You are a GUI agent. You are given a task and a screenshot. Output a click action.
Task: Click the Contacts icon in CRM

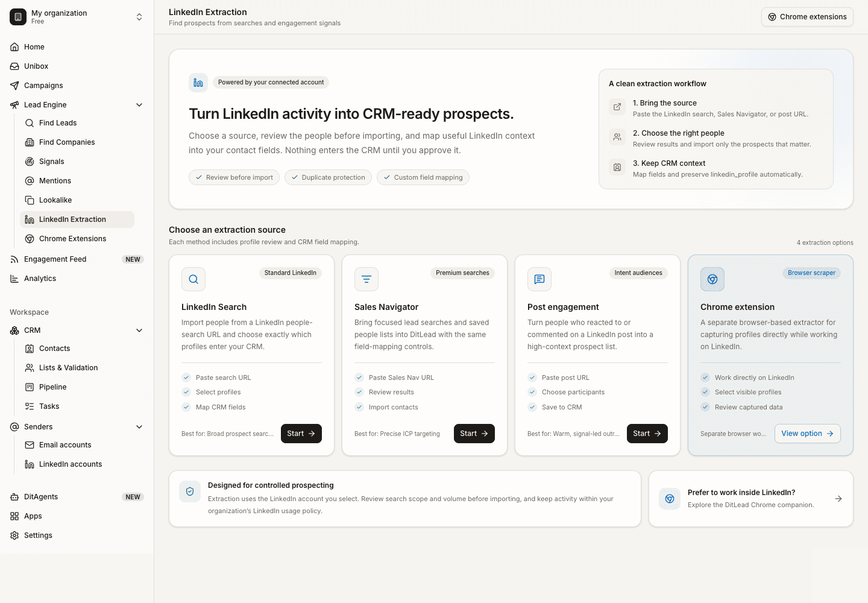click(30, 349)
